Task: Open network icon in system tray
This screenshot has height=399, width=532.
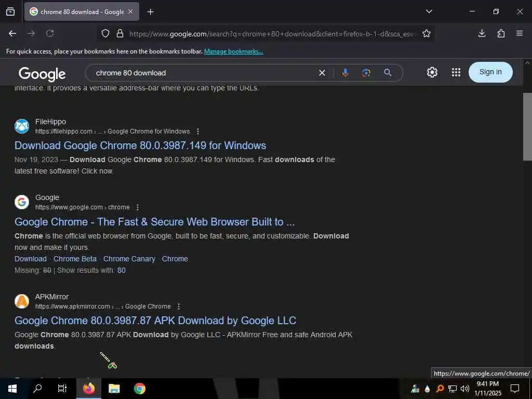Action: [453, 389]
